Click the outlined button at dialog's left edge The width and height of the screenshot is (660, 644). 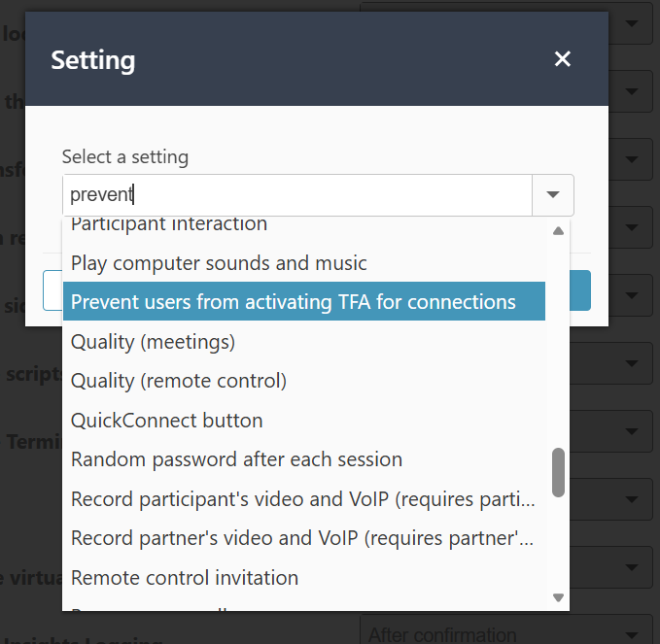pos(52,290)
